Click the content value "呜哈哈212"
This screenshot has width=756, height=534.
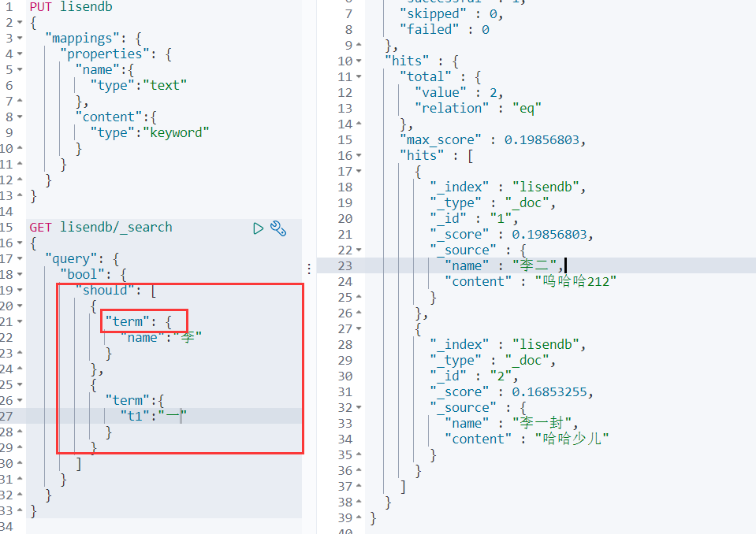coord(575,282)
